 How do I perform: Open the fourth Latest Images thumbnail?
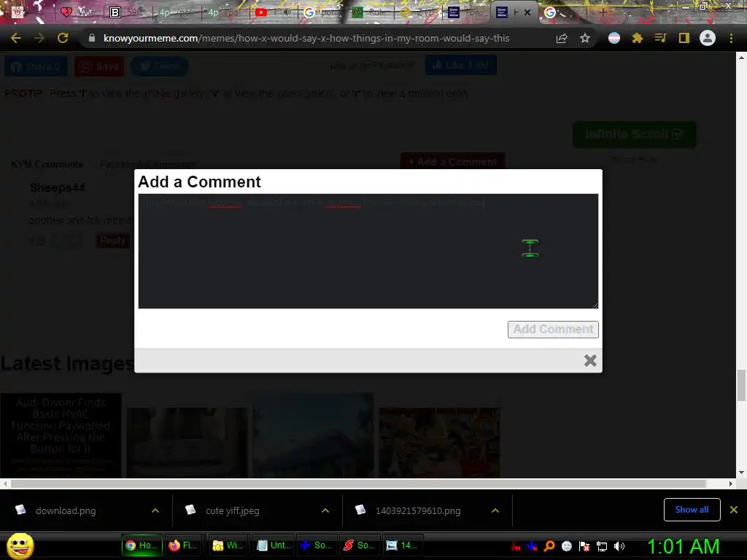tap(439, 443)
